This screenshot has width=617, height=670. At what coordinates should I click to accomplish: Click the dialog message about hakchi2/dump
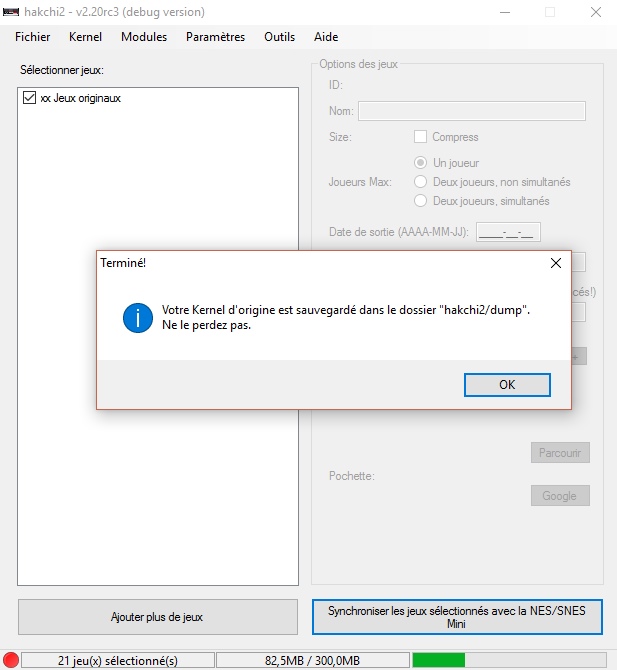pos(346,317)
